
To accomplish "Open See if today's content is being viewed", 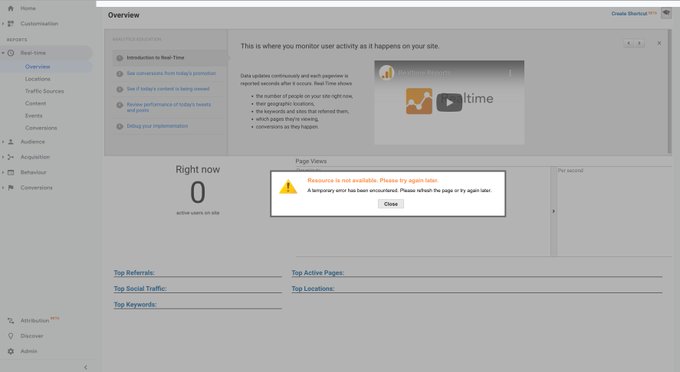I will click(168, 89).
